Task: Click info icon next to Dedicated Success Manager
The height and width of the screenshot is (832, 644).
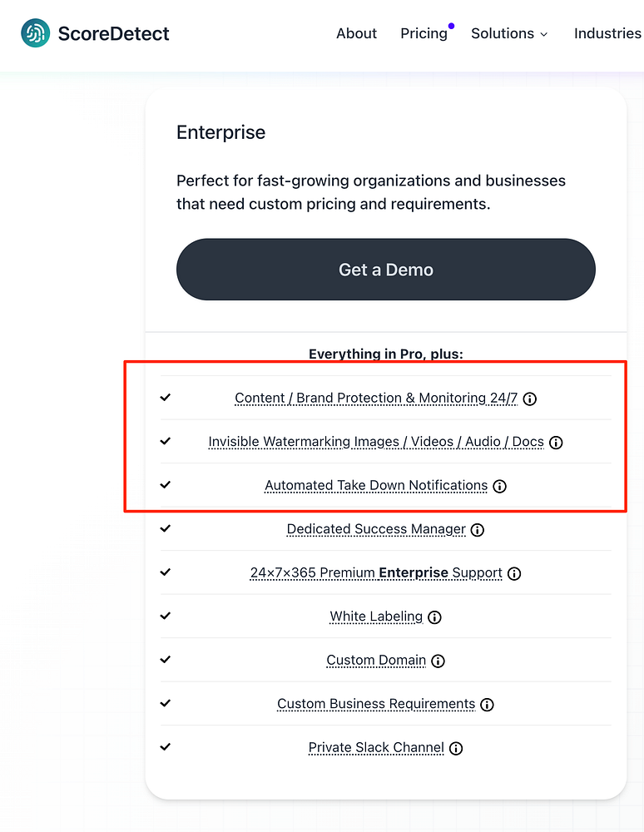Action: coord(478,530)
